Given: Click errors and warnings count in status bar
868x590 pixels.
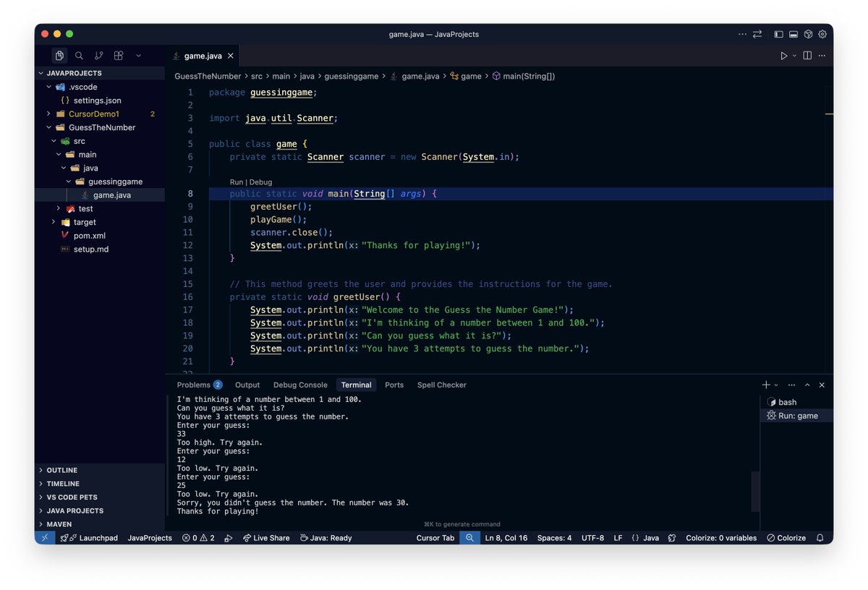Looking at the screenshot, I should coord(198,538).
